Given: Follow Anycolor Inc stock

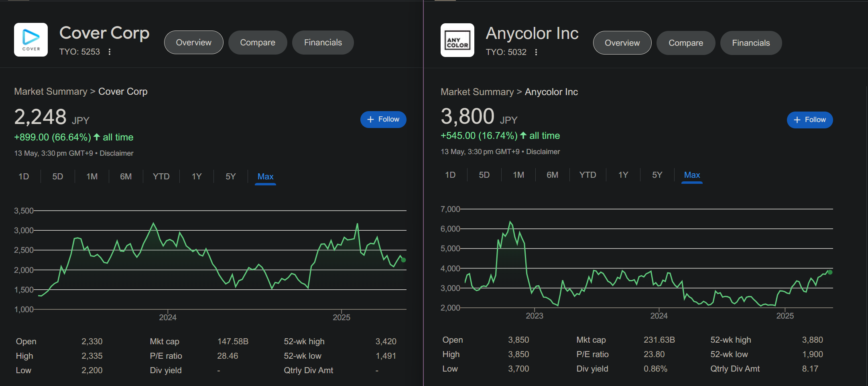Looking at the screenshot, I should 809,120.
